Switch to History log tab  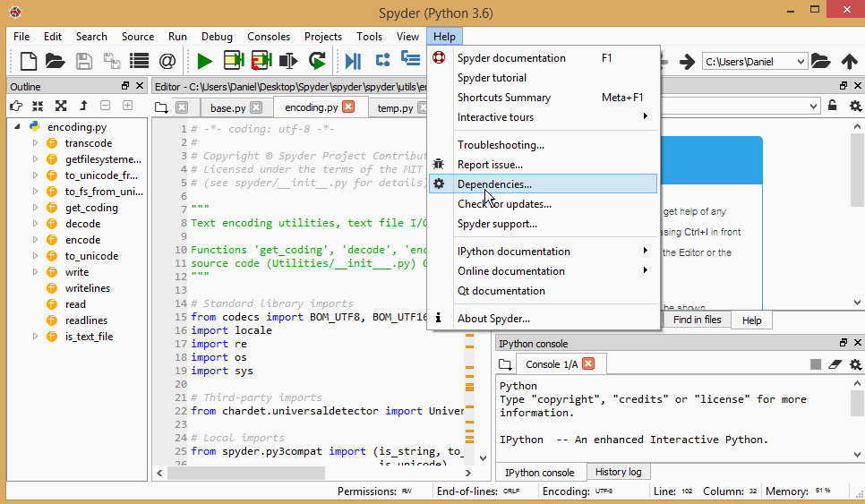pos(618,472)
